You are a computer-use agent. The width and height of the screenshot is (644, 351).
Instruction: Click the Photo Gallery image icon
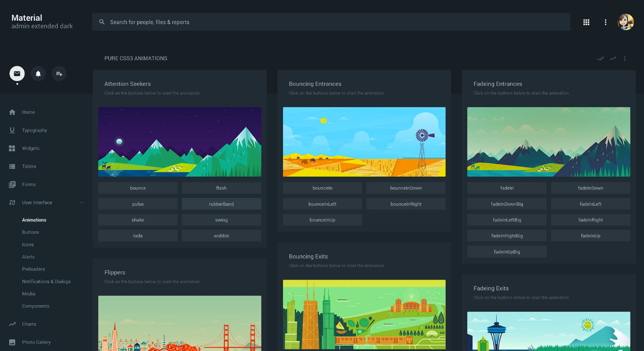coord(12,342)
